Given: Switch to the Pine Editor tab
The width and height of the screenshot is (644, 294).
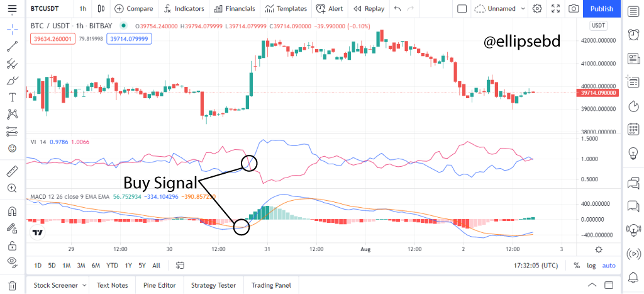Looking at the screenshot, I should (160, 285).
